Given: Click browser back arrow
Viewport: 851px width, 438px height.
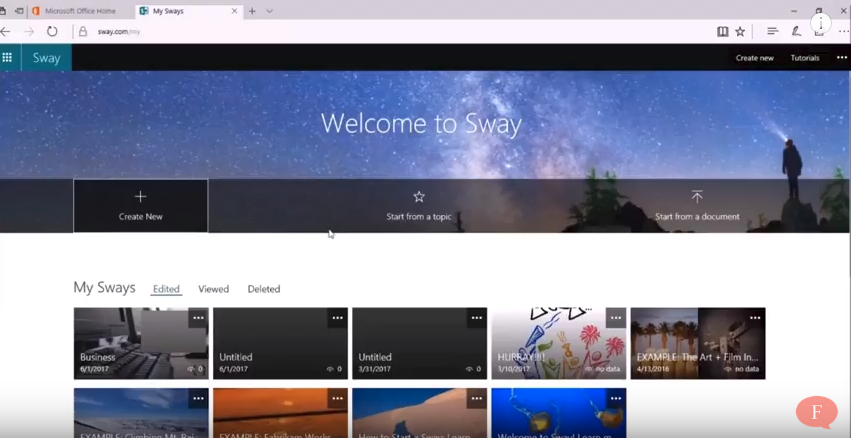Looking at the screenshot, I should (x=5, y=31).
